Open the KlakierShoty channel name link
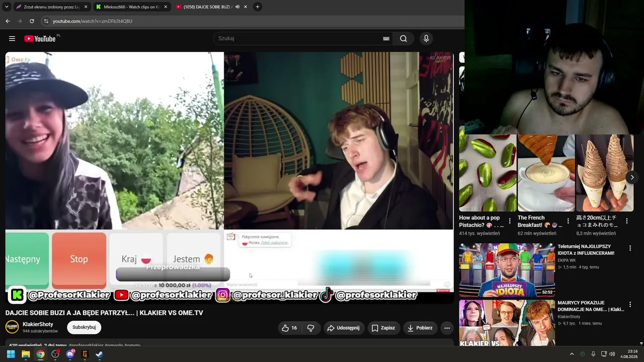Image resolution: width=644 pixels, height=362 pixels. 38,324
